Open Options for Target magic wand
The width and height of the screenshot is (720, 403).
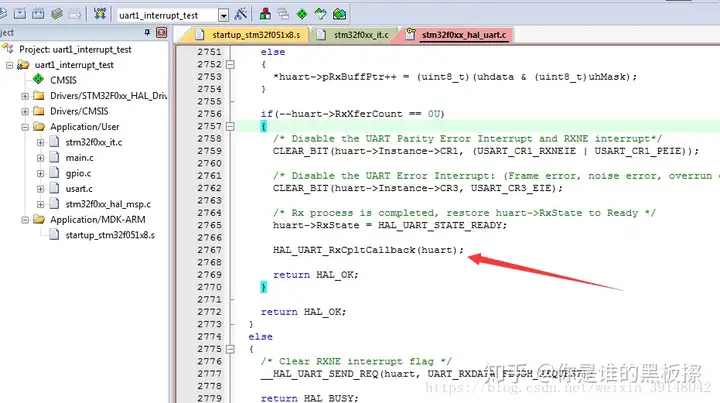[x=241, y=14]
